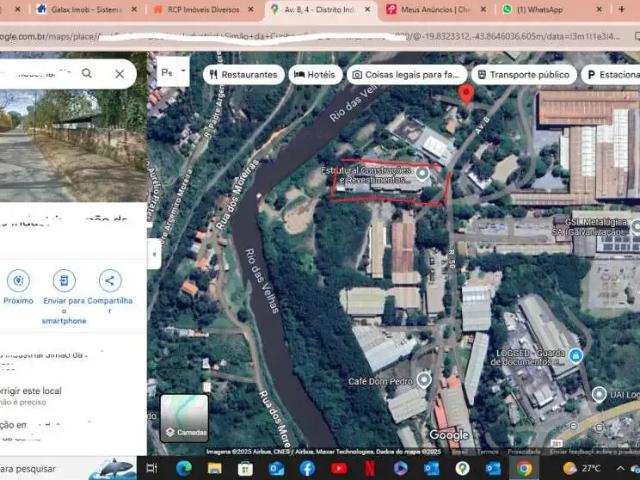This screenshot has height=480, width=640.
Task: Close the RCP Imóveis Diversos tab
Action: [251, 9]
